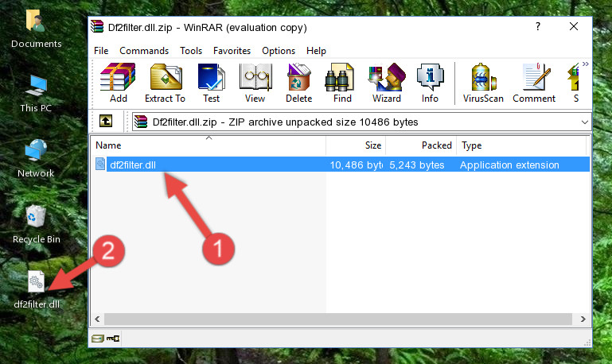612x364 pixels.
Task: Run the Test archive tool
Action: [211, 83]
